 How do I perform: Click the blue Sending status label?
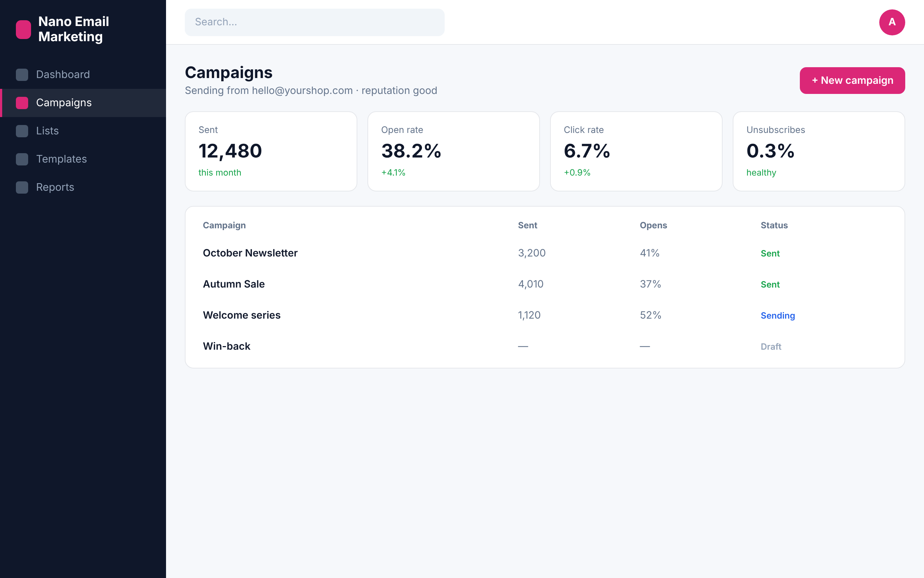[778, 316]
